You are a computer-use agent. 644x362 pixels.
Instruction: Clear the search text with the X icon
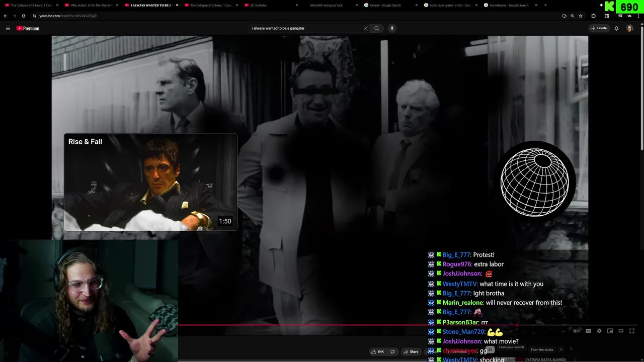click(366, 28)
